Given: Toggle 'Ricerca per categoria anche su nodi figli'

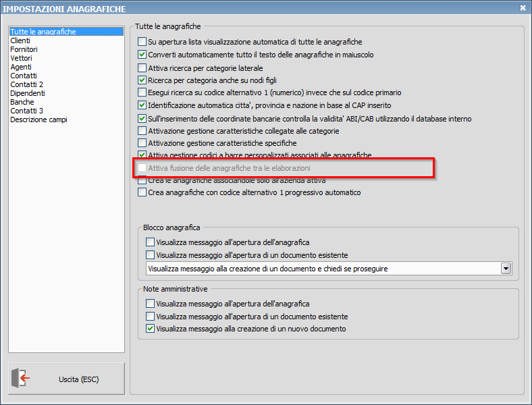Looking at the screenshot, I should [142, 80].
